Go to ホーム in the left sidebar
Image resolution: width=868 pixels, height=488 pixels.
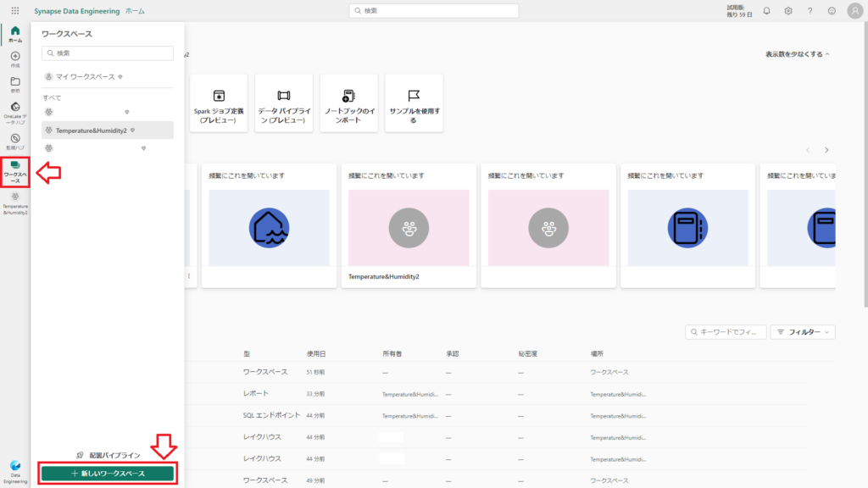15,34
